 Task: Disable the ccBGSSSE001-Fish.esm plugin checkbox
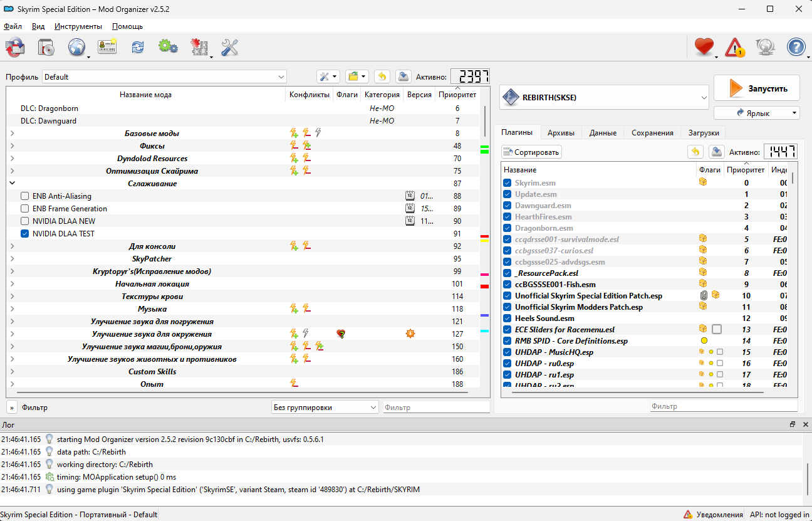click(507, 285)
